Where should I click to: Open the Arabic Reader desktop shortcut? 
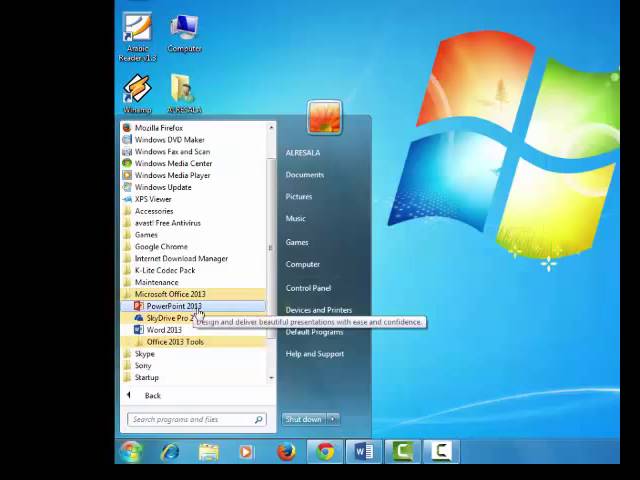click(138, 38)
